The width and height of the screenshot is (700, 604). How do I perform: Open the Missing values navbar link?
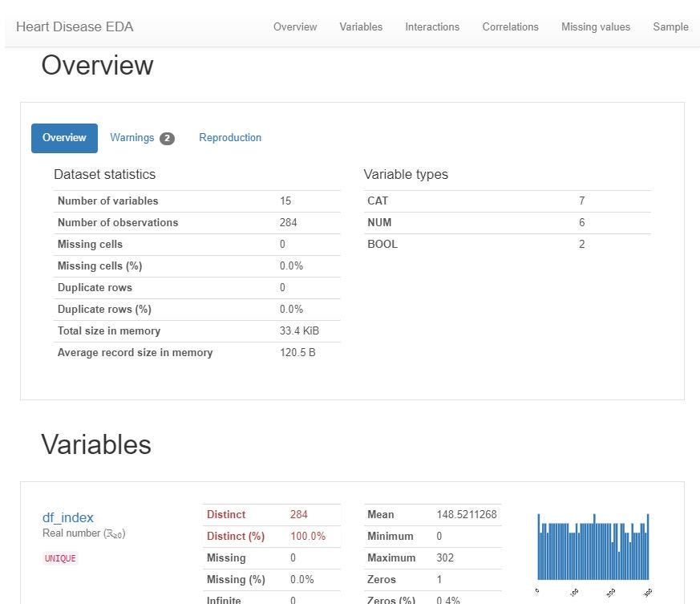595,26
